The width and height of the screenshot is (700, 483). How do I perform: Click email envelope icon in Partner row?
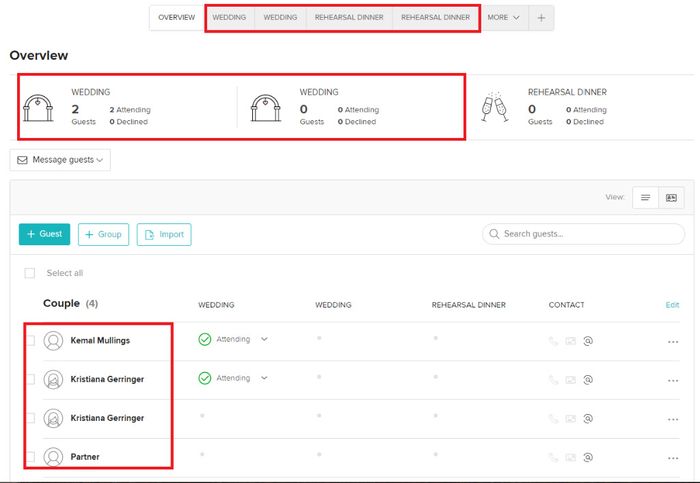(x=571, y=457)
